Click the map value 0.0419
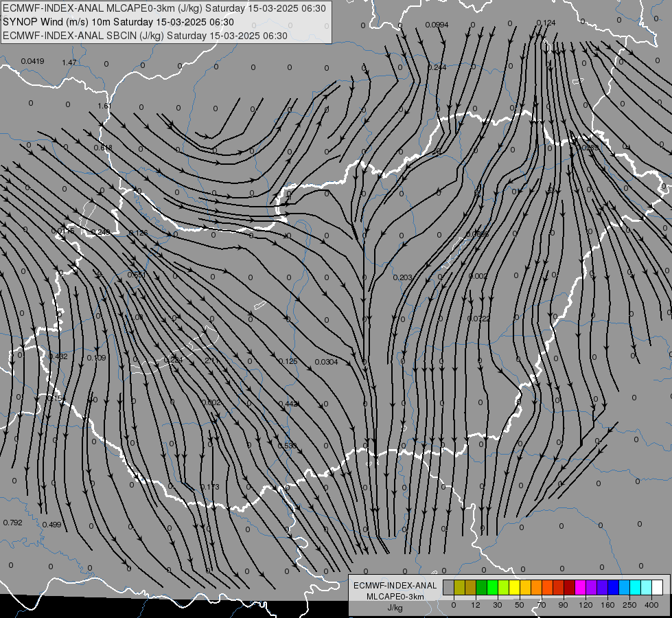This screenshot has height=618, width=672. pyautogui.click(x=32, y=61)
